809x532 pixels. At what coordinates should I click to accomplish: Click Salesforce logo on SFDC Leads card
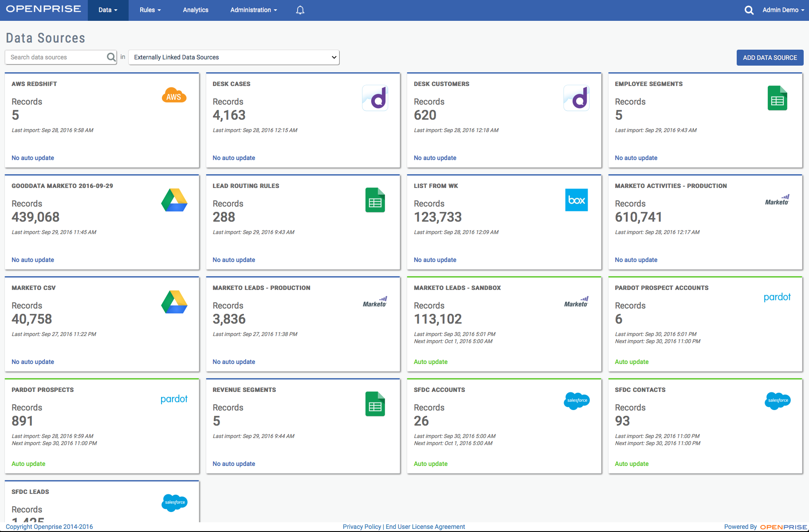pos(174,503)
